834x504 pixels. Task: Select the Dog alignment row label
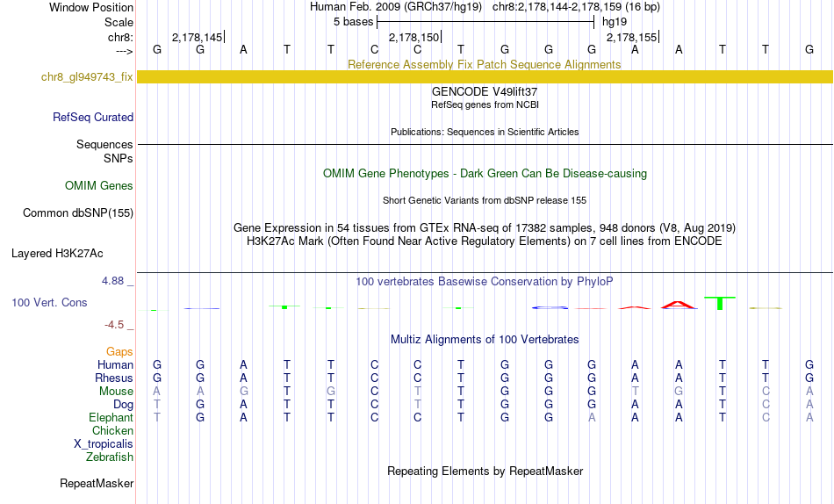[124, 405]
